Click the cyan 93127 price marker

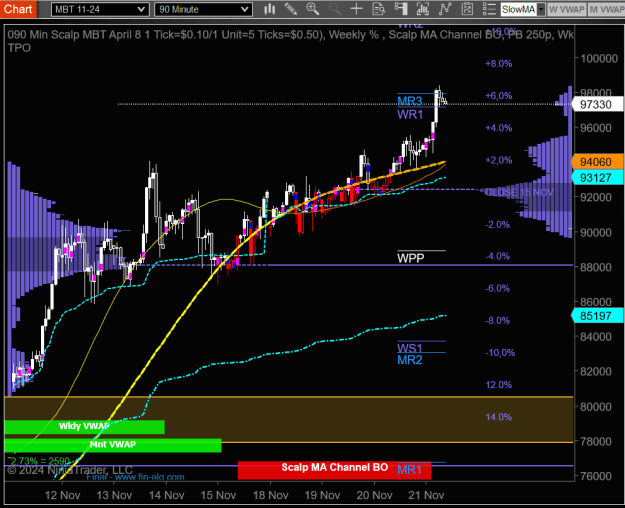point(597,177)
